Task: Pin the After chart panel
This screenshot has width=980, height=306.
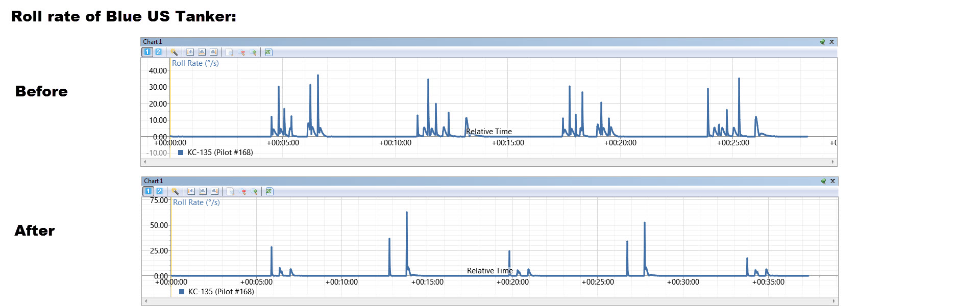Action: [823, 181]
